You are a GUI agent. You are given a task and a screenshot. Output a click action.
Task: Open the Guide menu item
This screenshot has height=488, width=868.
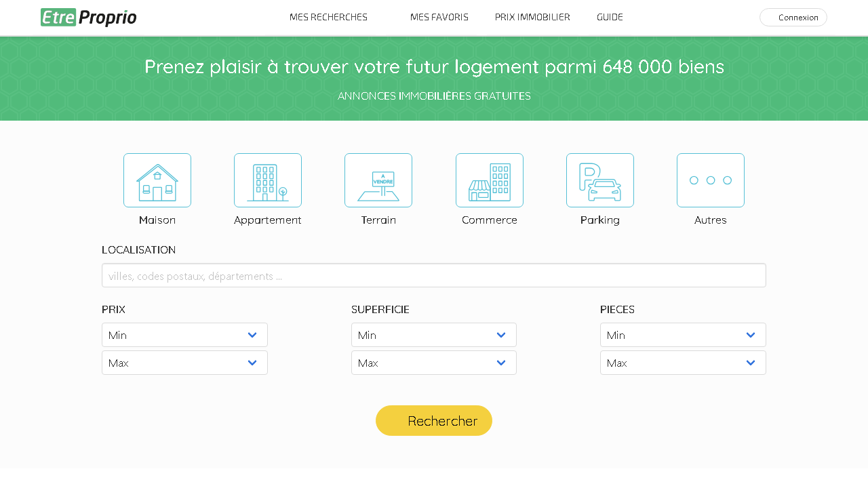(610, 18)
